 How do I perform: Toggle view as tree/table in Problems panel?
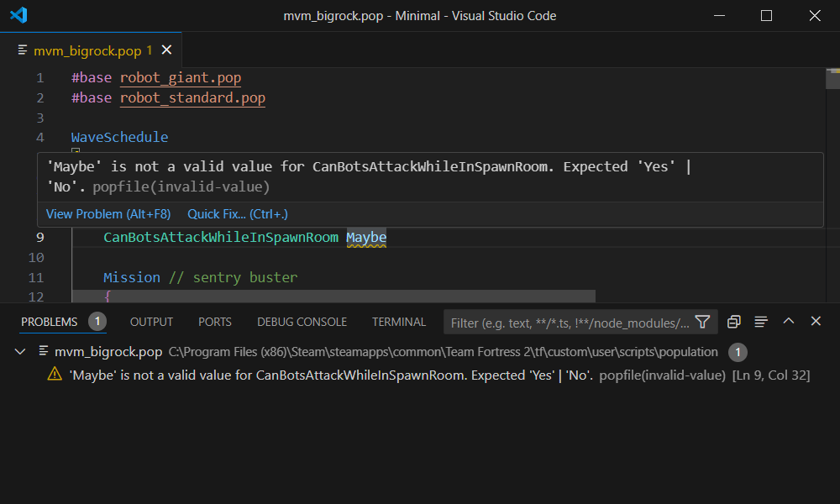(x=761, y=322)
